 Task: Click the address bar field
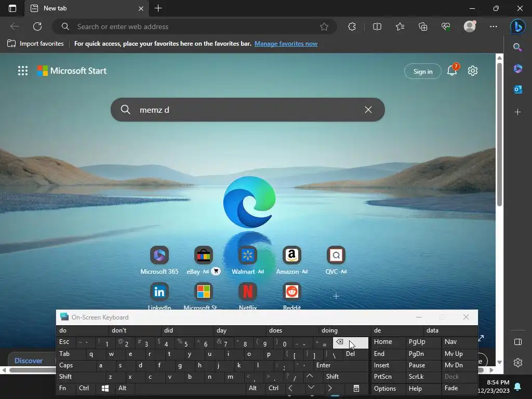[x=194, y=26]
